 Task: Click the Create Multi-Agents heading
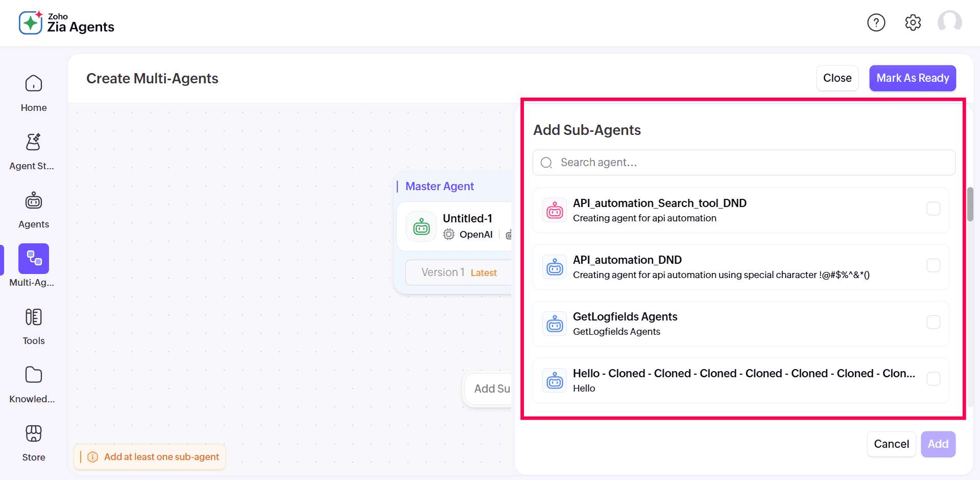pyautogui.click(x=152, y=78)
